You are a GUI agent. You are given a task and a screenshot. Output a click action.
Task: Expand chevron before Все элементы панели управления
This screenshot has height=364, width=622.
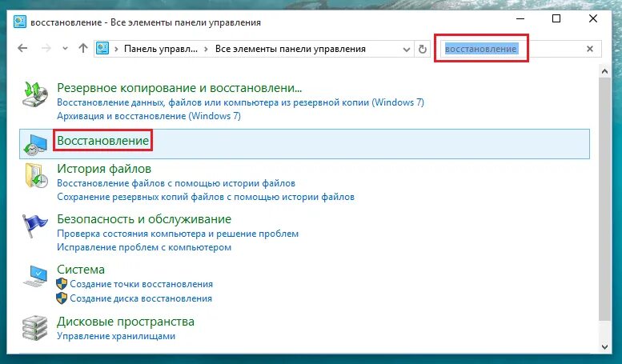(x=206, y=49)
